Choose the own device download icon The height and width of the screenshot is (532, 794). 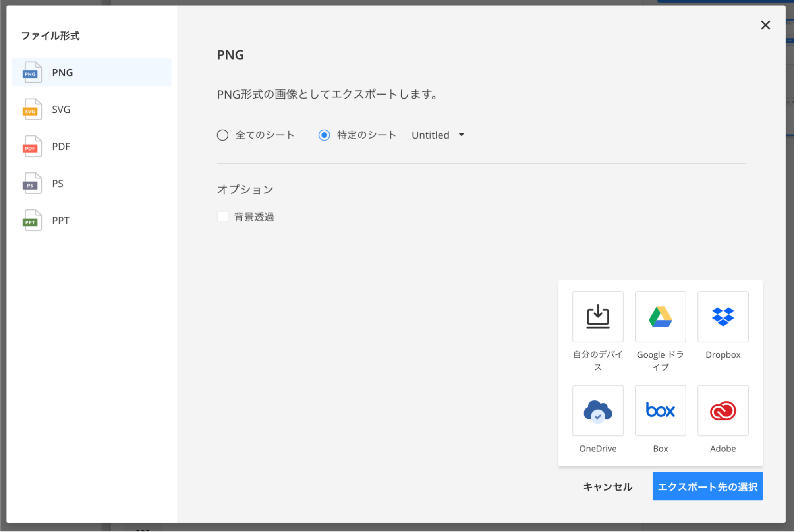click(x=597, y=317)
